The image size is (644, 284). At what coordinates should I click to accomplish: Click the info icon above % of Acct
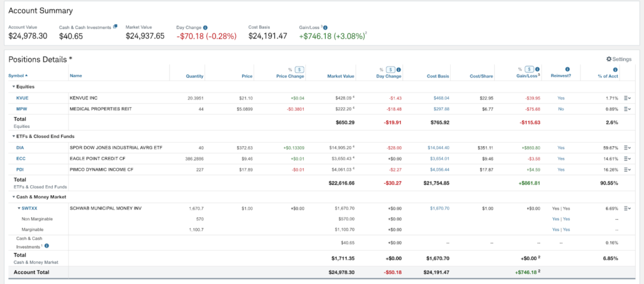[x=615, y=69]
